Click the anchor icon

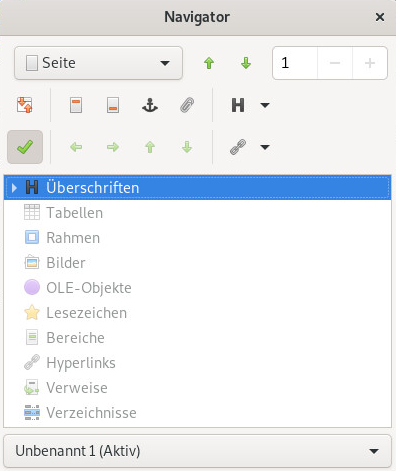coord(150,105)
